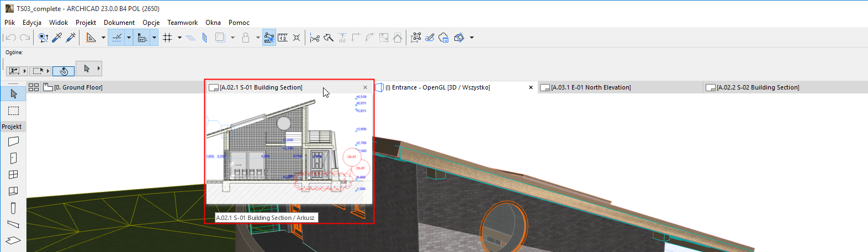Open the 0. Ground Floor tab
Viewport: 868px width, 252px height.
coord(78,87)
